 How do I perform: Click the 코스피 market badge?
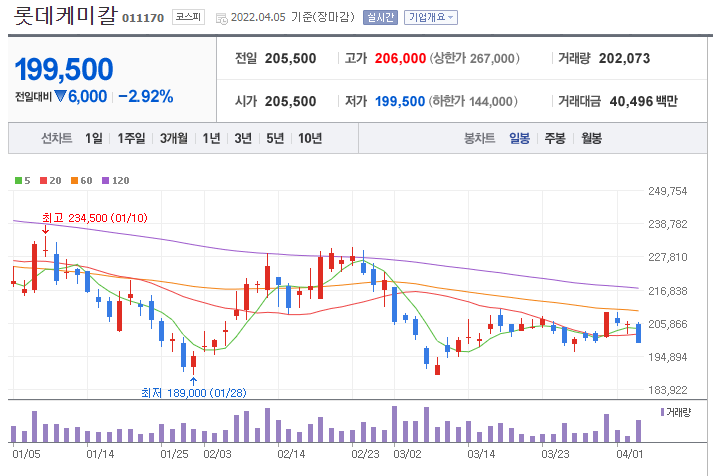coord(188,17)
